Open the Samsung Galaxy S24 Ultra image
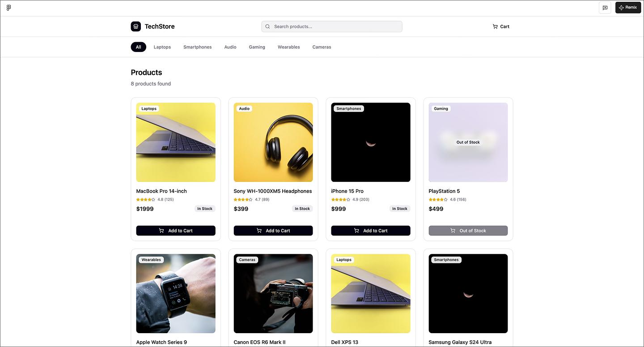 click(x=468, y=294)
